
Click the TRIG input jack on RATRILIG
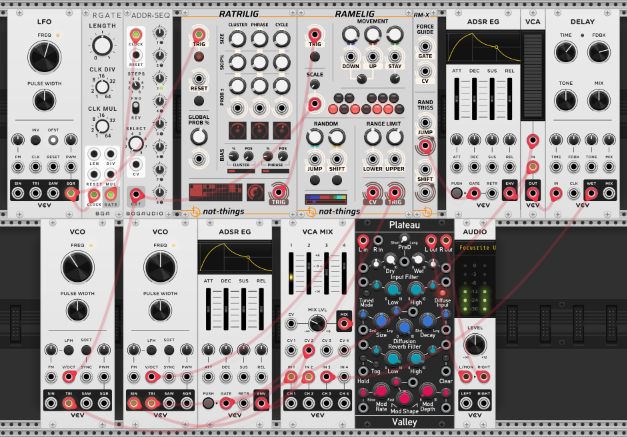pos(199,34)
